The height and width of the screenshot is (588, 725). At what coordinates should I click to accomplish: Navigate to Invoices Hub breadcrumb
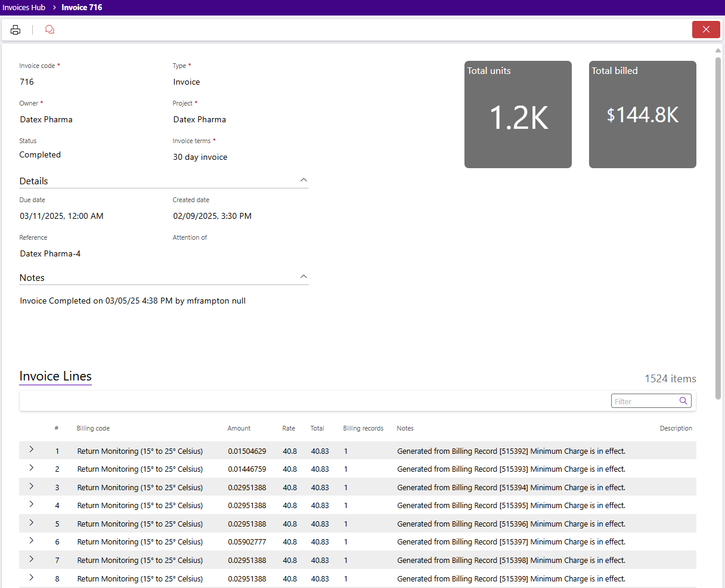(x=24, y=8)
